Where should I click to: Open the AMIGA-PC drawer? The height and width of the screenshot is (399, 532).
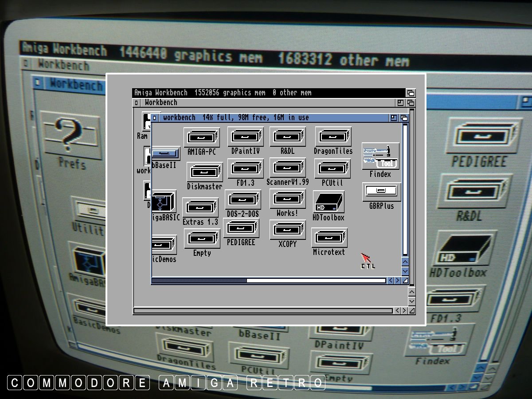click(202, 138)
